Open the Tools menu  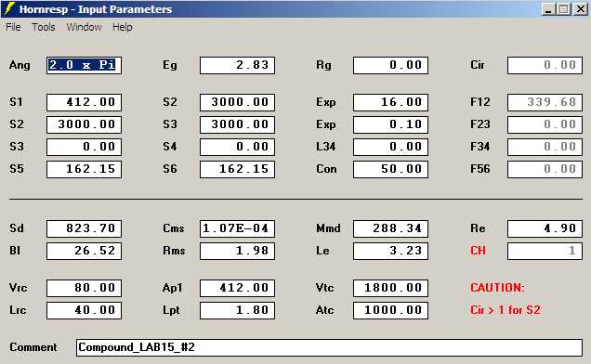point(44,27)
